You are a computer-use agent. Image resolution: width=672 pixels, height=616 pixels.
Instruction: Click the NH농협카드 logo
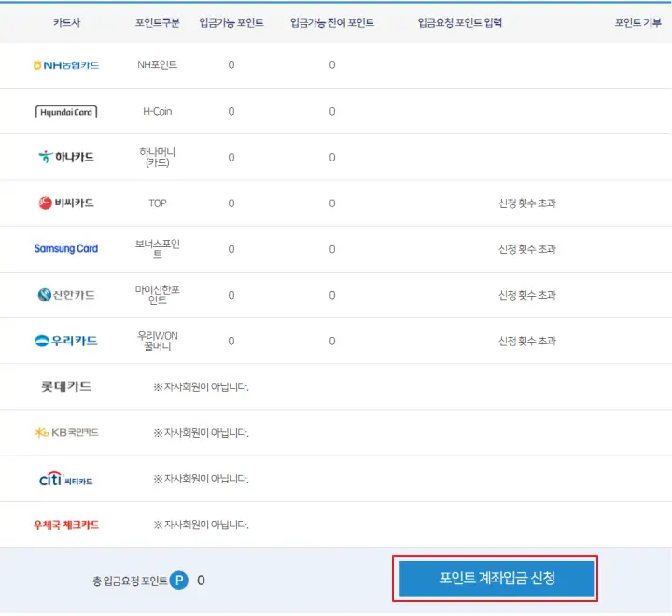point(66,65)
